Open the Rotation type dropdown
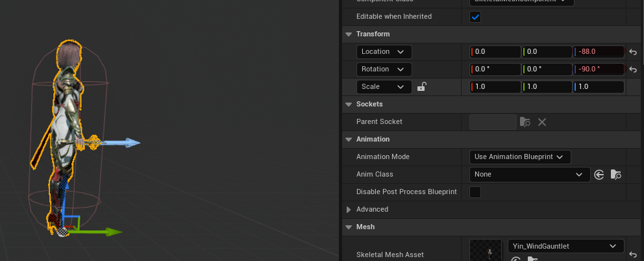Viewport: 644px width, 261px height. coord(384,69)
